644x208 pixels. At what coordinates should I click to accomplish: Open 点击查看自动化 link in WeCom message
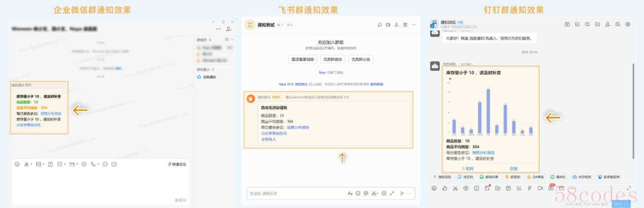coord(29,125)
